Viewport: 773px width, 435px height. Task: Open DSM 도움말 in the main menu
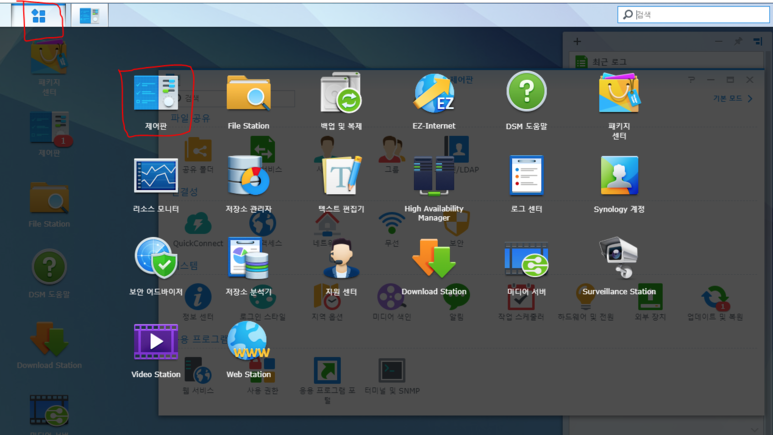click(527, 102)
